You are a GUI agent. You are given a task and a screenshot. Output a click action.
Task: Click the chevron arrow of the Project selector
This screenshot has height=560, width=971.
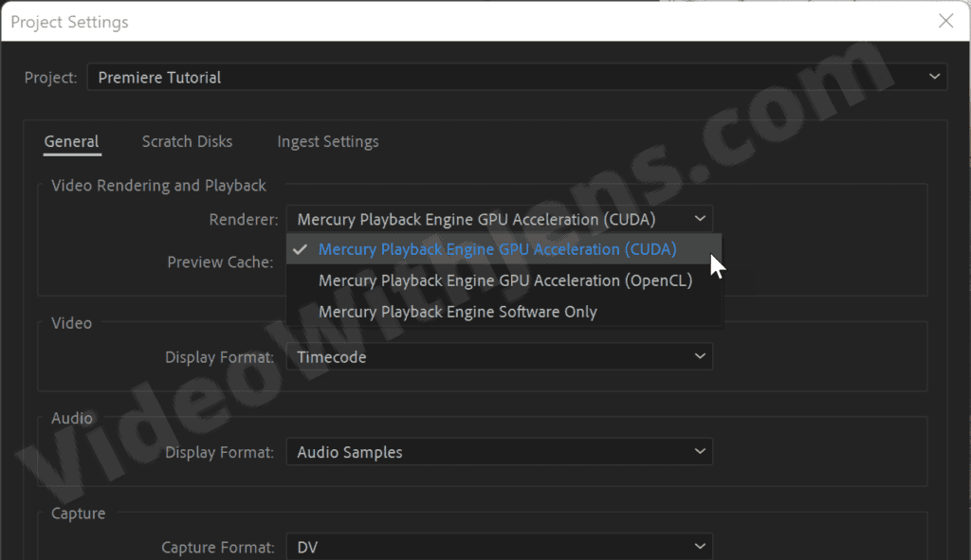(934, 77)
